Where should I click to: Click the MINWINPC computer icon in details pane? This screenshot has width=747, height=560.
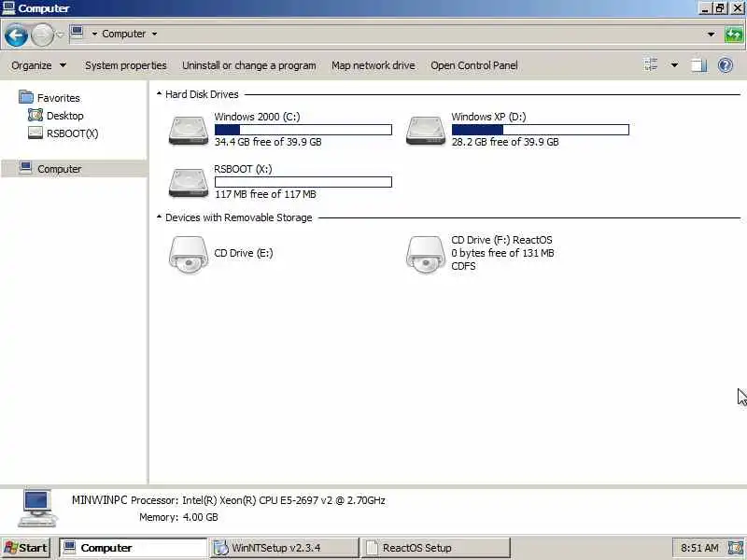pyautogui.click(x=37, y=508)
